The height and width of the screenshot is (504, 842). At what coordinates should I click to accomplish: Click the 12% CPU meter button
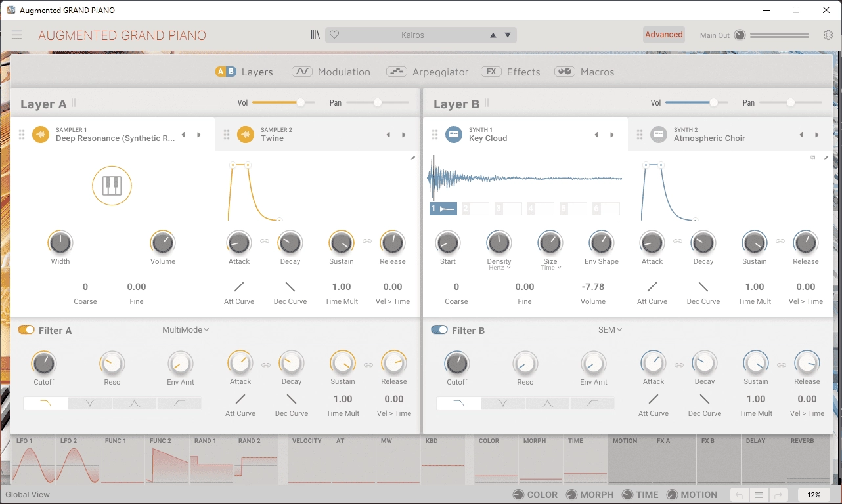(814, 495)
